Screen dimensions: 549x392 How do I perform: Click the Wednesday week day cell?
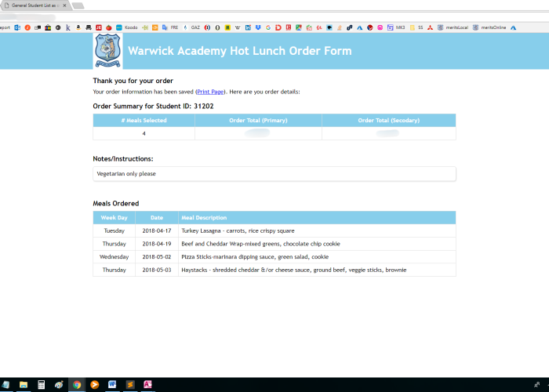click(115, 257)
